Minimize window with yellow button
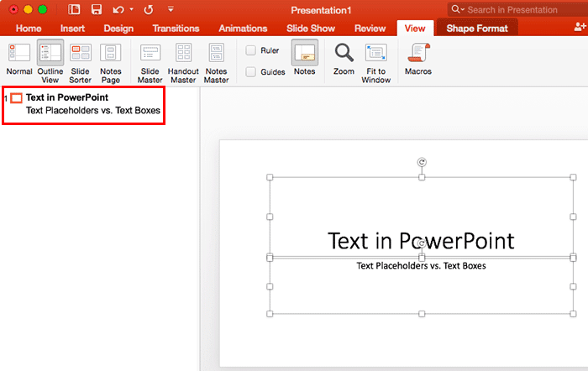 tap(28, 9)
